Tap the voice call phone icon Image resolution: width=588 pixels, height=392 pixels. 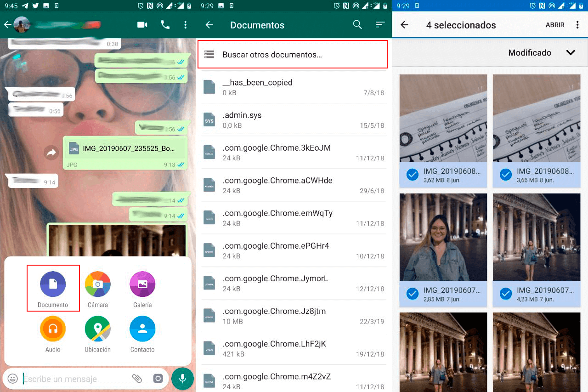pyautogui.click(x=165, y=25)
